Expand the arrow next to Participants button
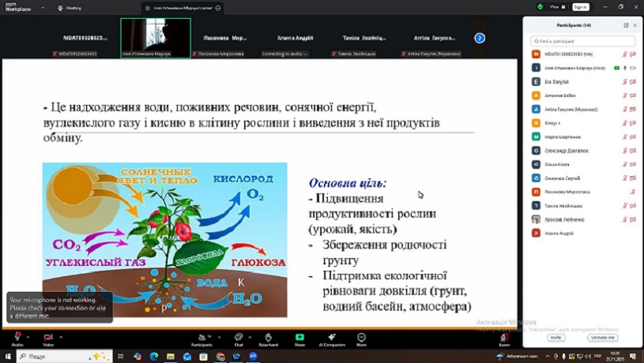This screenshot has width=644, height=363. [x=219, y=337]
